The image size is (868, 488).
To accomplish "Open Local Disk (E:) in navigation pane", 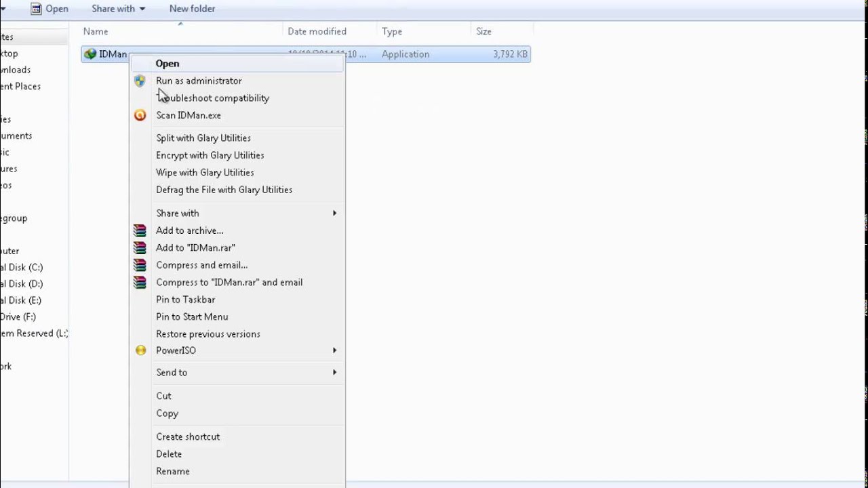I will [x=21, y=300].
